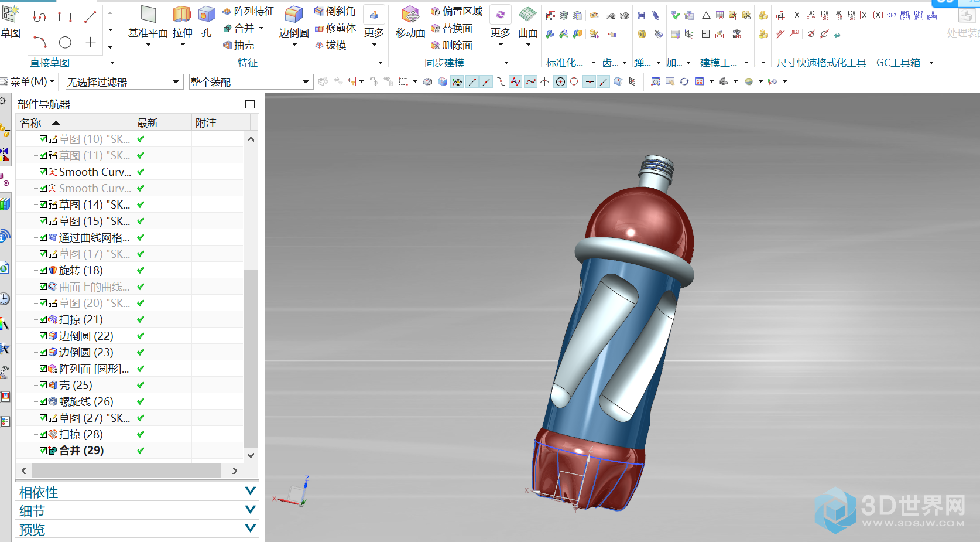Click the navigator vertical scrollbar thumb
Image resolution: width=980 pixels, height=542 pixels.
click(251, 359)
